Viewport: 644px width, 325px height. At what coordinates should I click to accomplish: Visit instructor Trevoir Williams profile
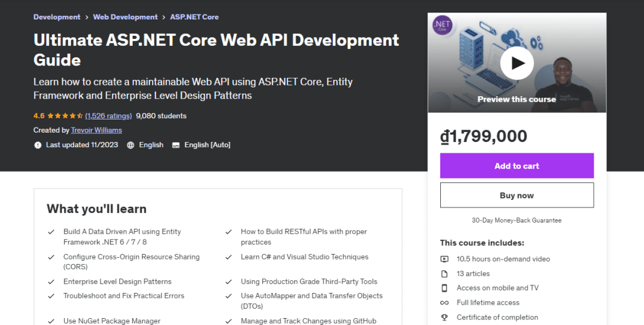click(x=96, y=130)
